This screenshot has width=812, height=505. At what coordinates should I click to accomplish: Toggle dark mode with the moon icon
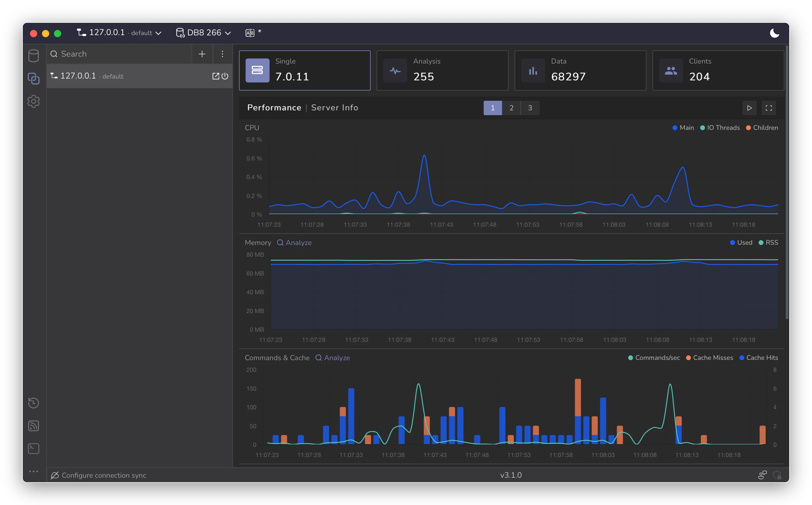click(x=775, y=33)
